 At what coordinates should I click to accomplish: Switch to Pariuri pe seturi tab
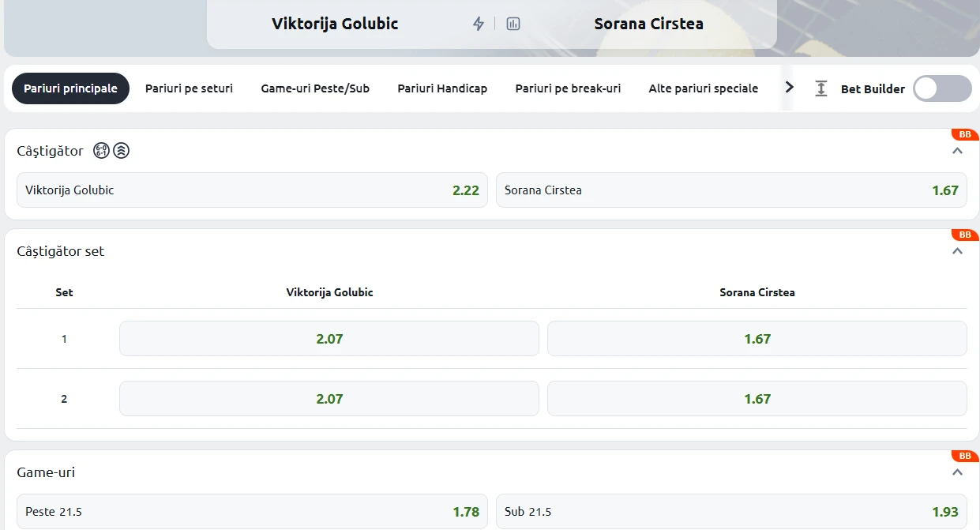click(189, 88)
